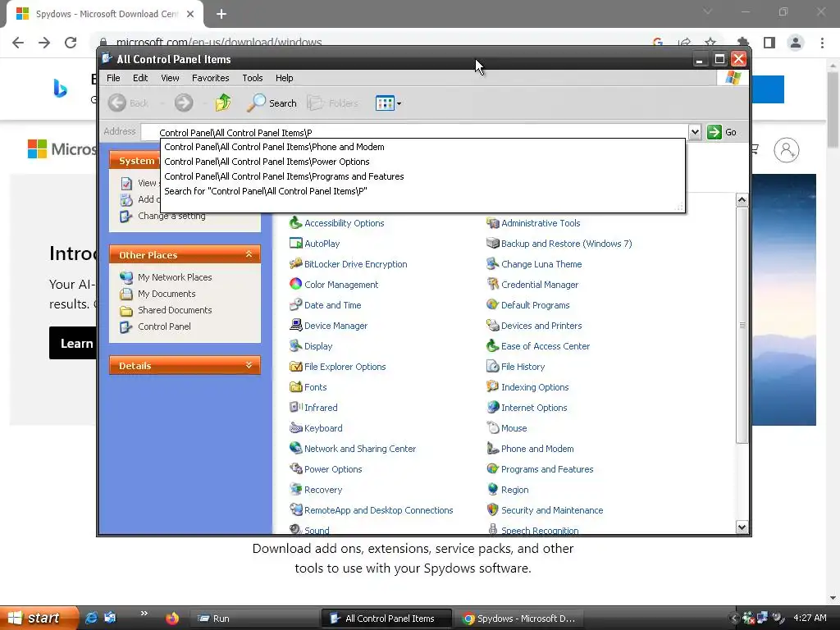This screenshot has width=840, height=630.
Task: Collapse the Other Places panel
Action: (249, 254)
